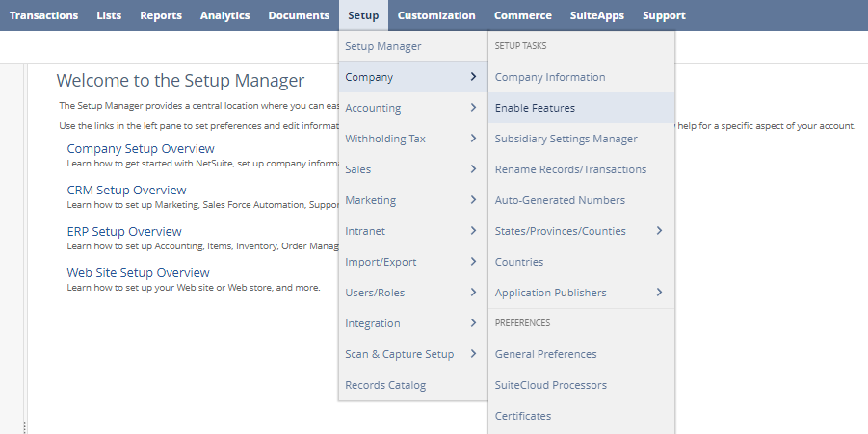Open the SuiteApps menu

596,15
